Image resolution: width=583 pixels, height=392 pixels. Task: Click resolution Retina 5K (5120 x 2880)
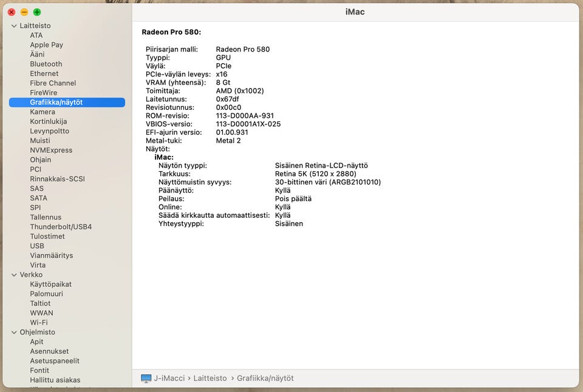tap(316, 174)
